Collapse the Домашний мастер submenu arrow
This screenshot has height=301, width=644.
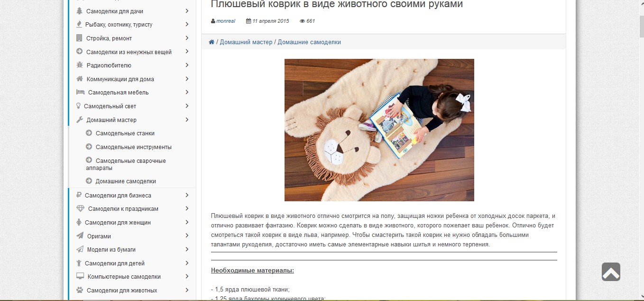tap(187, 120)
